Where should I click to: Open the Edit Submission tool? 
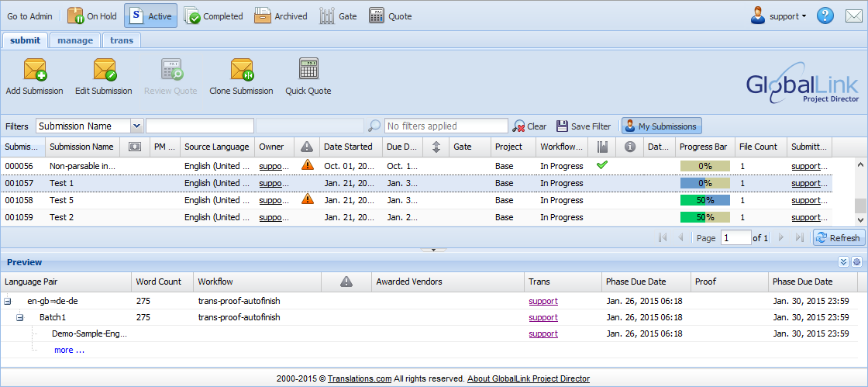[104, 71]
